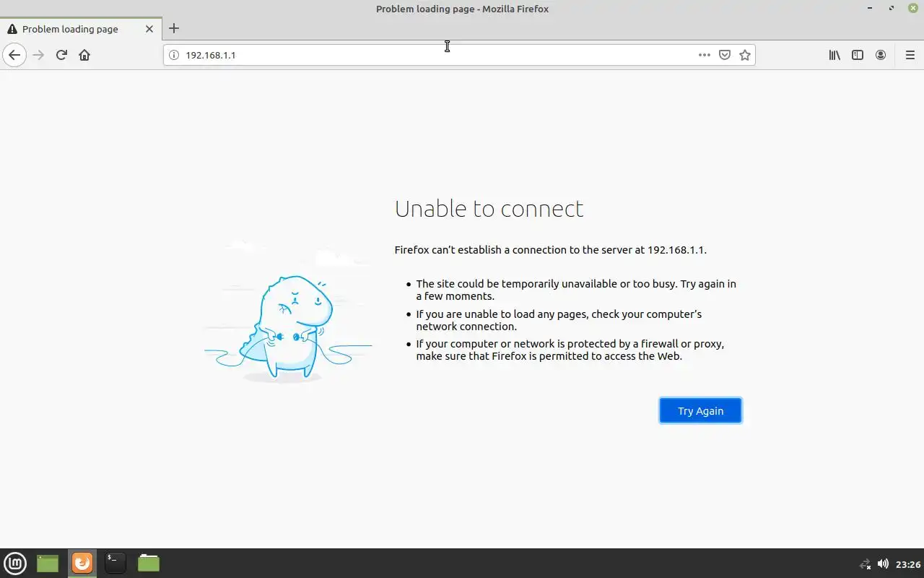
Task: Open the clock showing 23:26
Action: pos(908,564)
